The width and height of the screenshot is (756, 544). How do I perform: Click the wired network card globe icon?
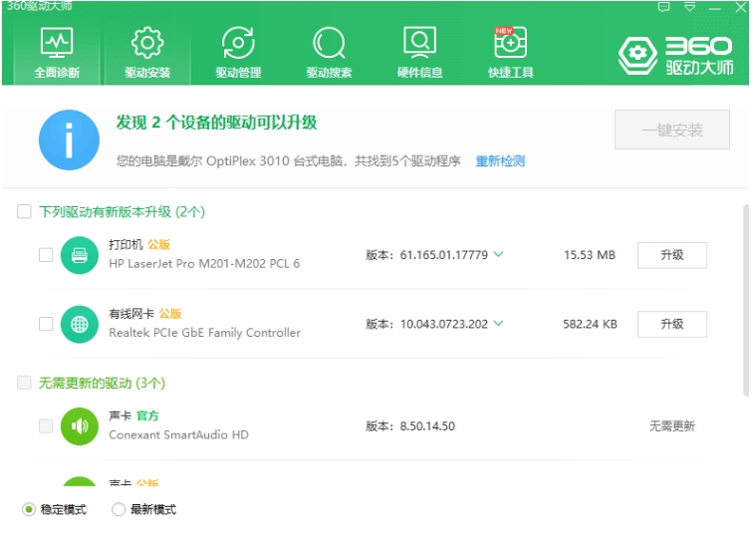[x=80, y=324]
